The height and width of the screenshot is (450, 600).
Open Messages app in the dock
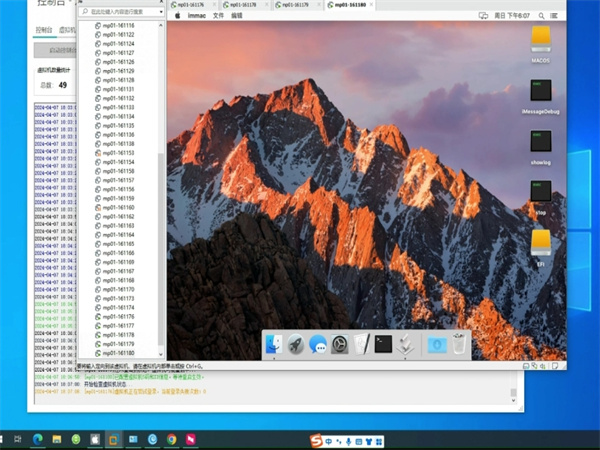pos(318,345)
